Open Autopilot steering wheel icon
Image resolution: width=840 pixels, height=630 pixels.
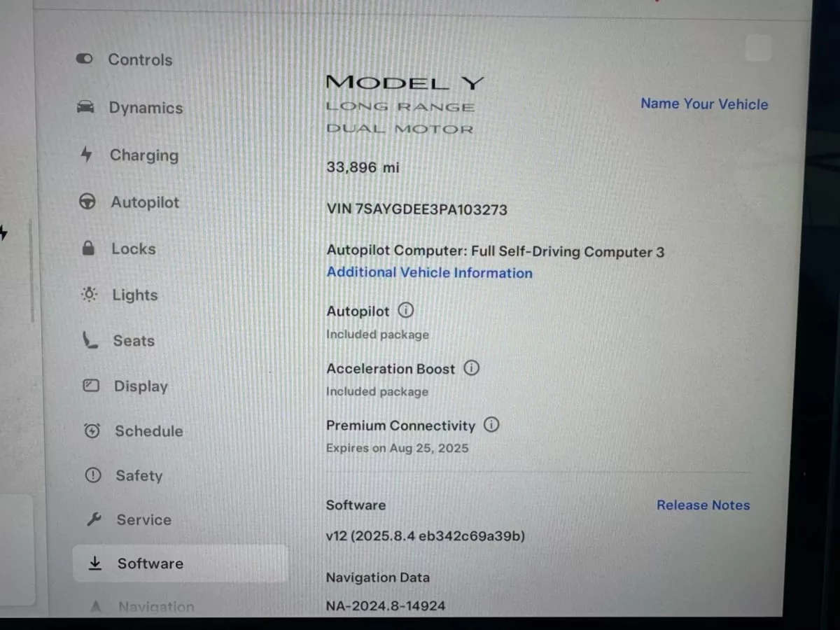tap(87, 202)
